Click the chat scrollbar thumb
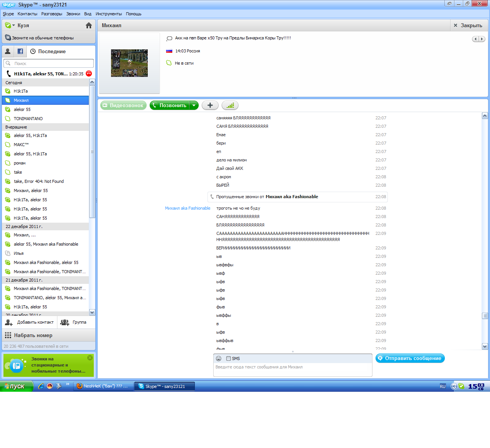490x448 pixels. [x=485, y=316]
